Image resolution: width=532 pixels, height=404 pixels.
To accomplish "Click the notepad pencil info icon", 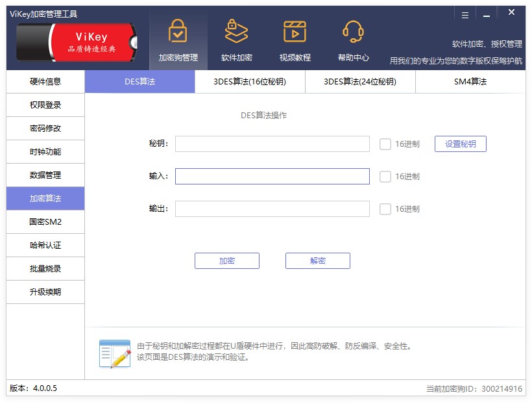I will [115, 354].
